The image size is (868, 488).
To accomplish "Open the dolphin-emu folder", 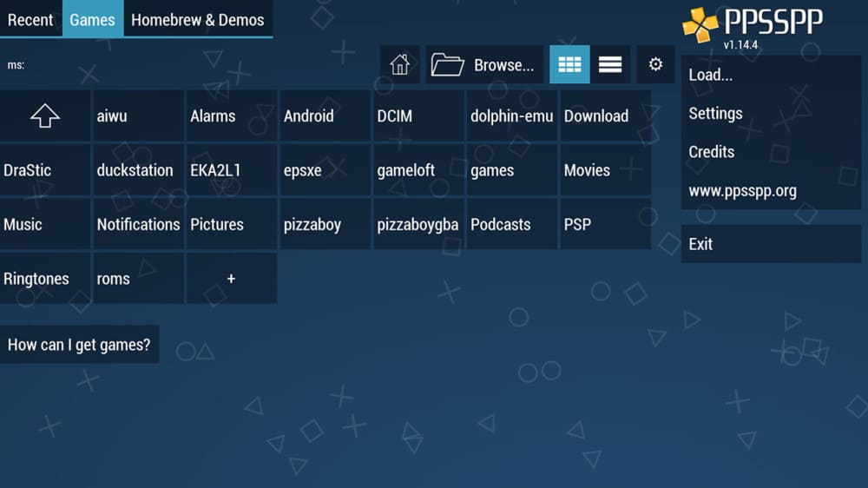I will click(x=512, y=115).
